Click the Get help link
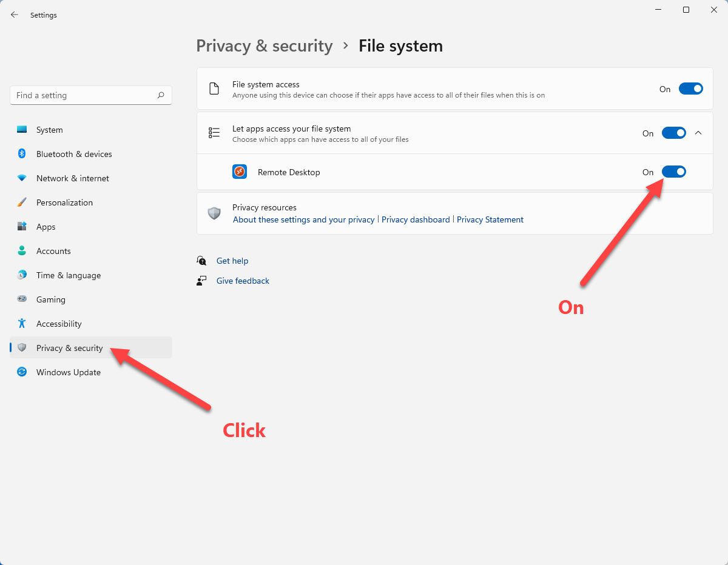The width and height of the screenshot is (728, 565). click(x=232, y=261)
